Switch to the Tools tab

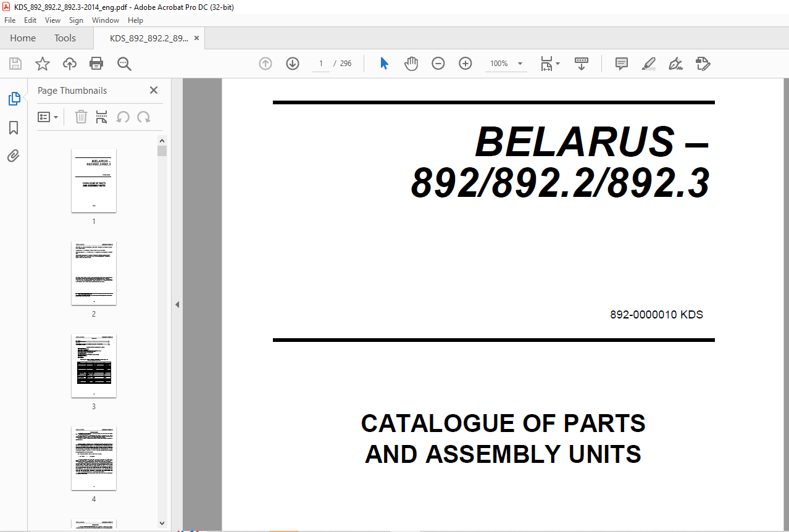pyautogui.click(x=65, y=38)
